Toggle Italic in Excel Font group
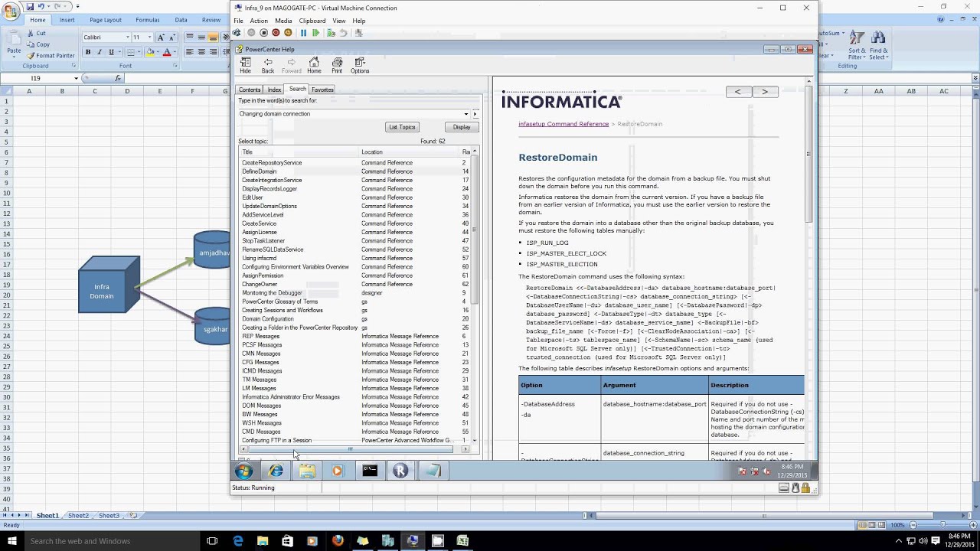The height and width of the screenshot is (551, 980). [100, 52]
